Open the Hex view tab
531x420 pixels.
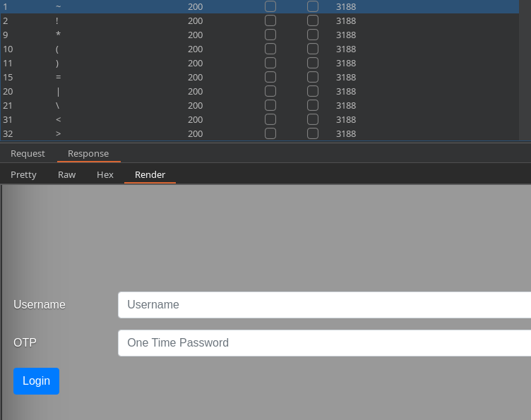click(105, 174)
